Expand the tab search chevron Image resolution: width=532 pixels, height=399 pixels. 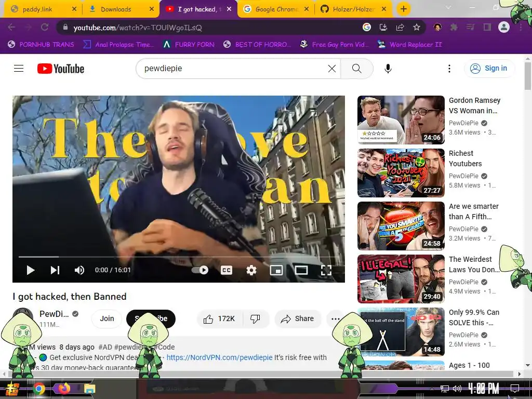[x=448, y=7]
